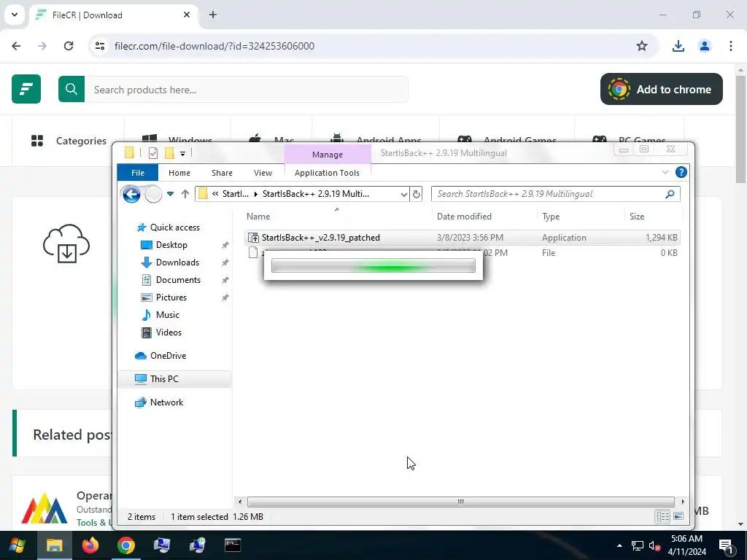This screenshot has width=747, height=560.
Task: Bookmark this page with star icon
Action: [x=642, y=46]
